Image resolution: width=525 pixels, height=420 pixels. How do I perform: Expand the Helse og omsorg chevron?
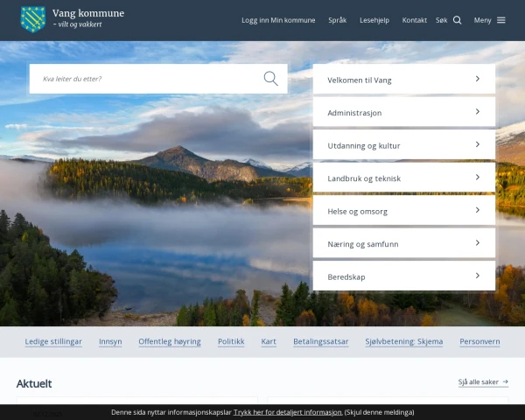pyautogui.click(x=478, y=210)
